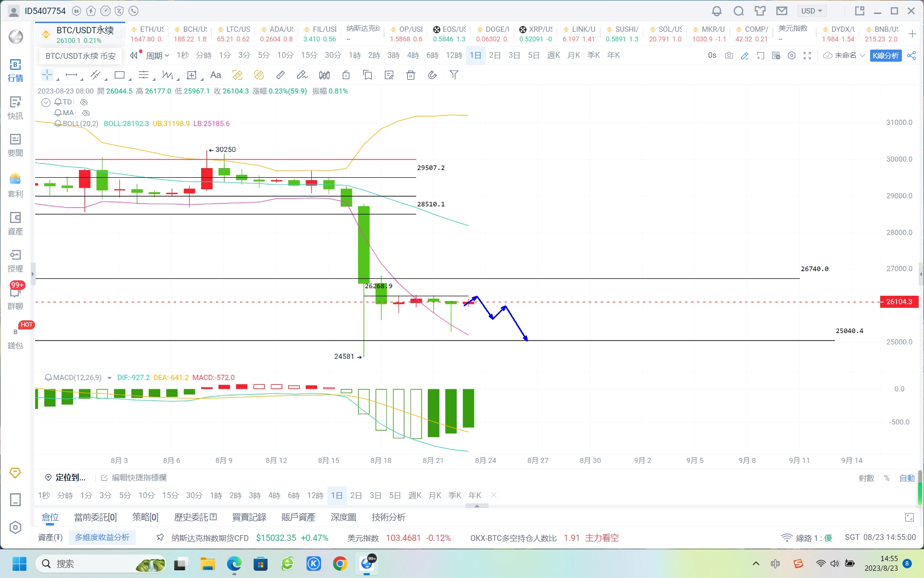Hide the MA indicator with its eye icon
Viewport: 924px width, 578px height.
(x=86, y=113)
